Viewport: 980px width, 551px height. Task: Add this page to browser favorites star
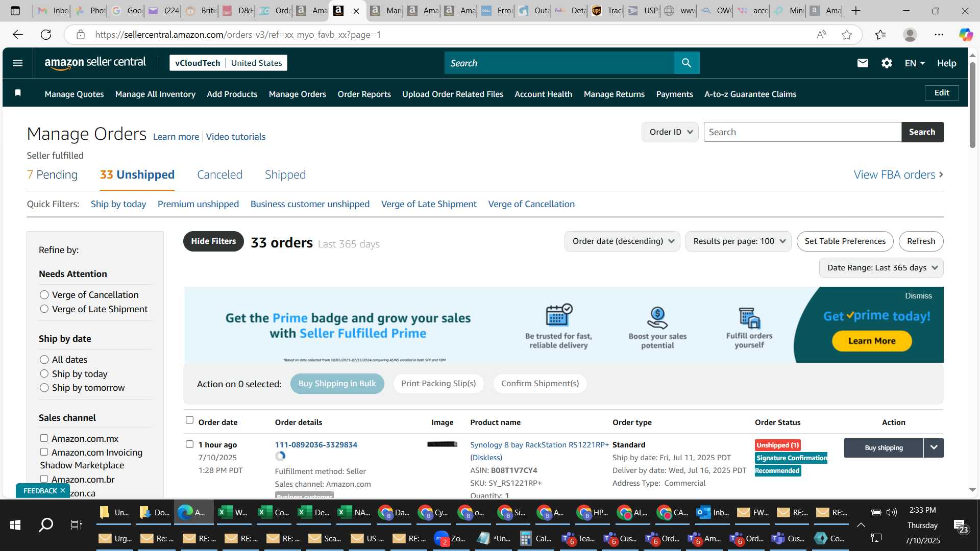(x=847, y=35)
